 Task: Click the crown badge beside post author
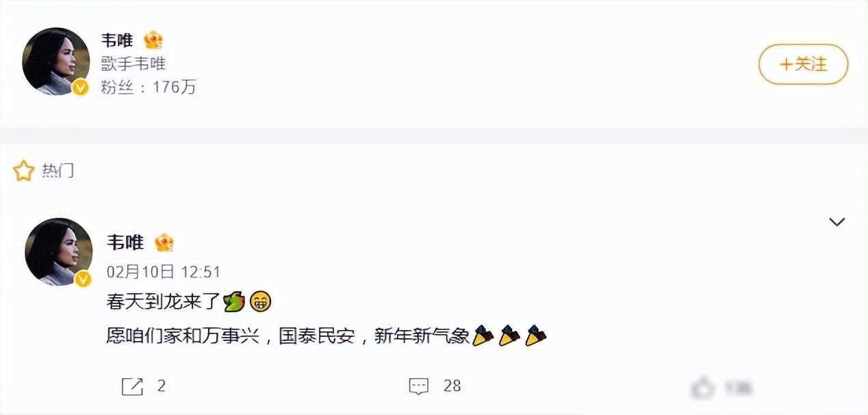click(x=164, y=242)
